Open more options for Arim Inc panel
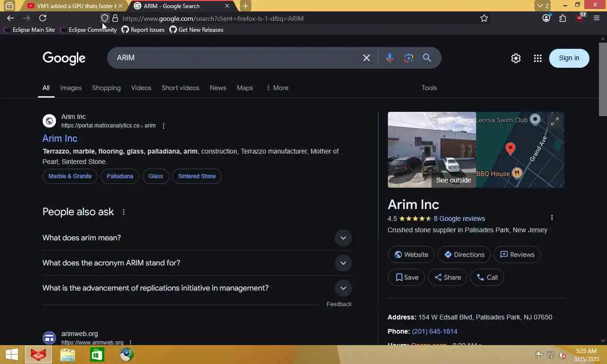Viewport: 607px width, 364px height. 552,218
